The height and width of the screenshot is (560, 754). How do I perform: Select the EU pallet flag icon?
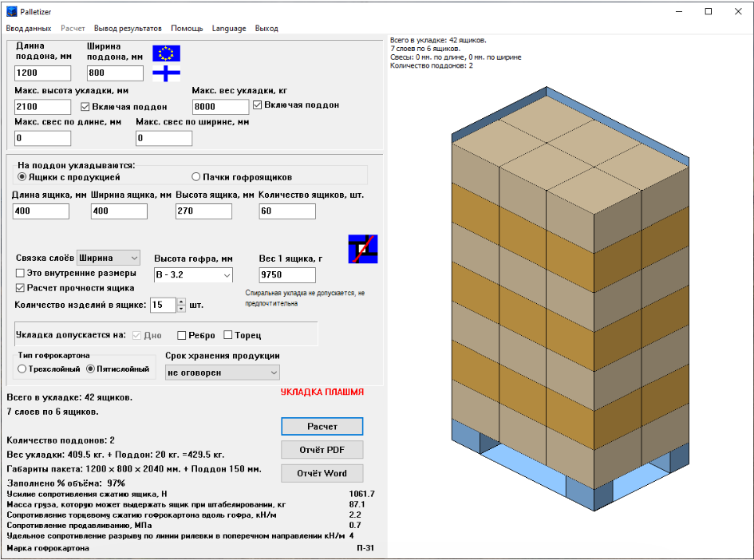click(167, 53)
